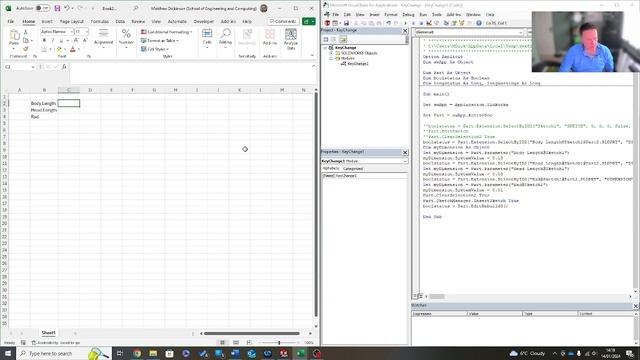Open Format as Table dropdown
640x360 pixels.
160,40
